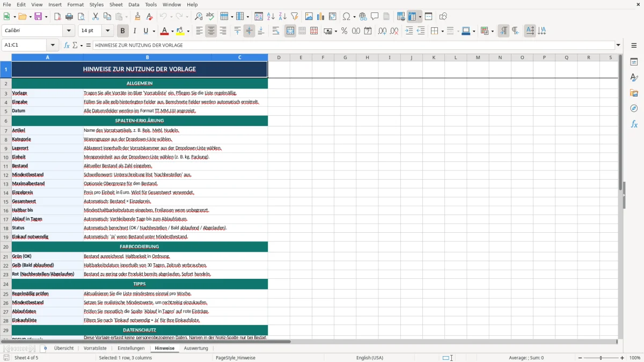Toggle Center Vertically alignment
Viewport: 644px width, 362px height.
(x=249, y=31)
